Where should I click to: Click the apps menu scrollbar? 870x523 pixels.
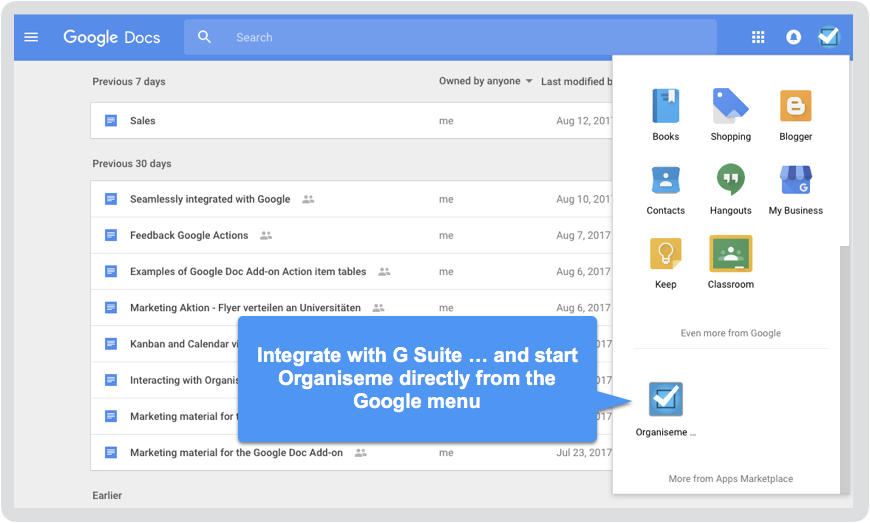[844, 369]
